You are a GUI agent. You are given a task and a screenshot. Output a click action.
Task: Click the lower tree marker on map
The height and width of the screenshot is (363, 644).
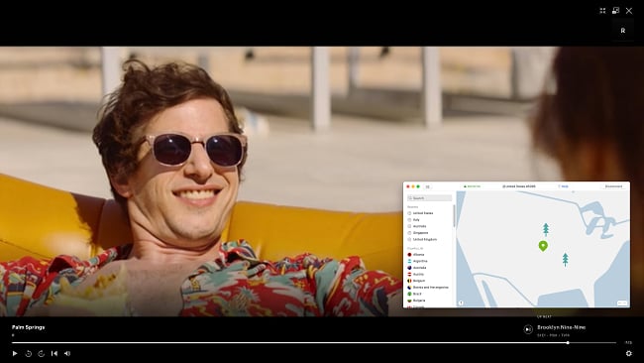tap(565, 260)
